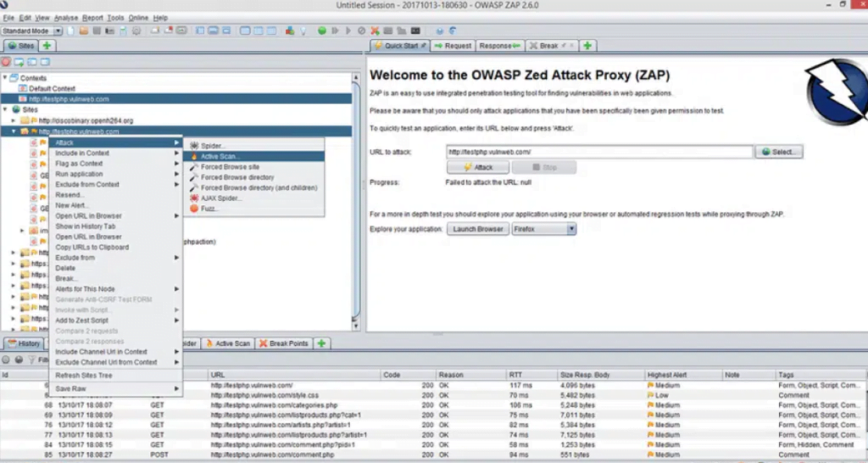Click the red record icon in Sites panel
Image resolution: width=868 pixels, height=463 pixels.
[6, 62]
